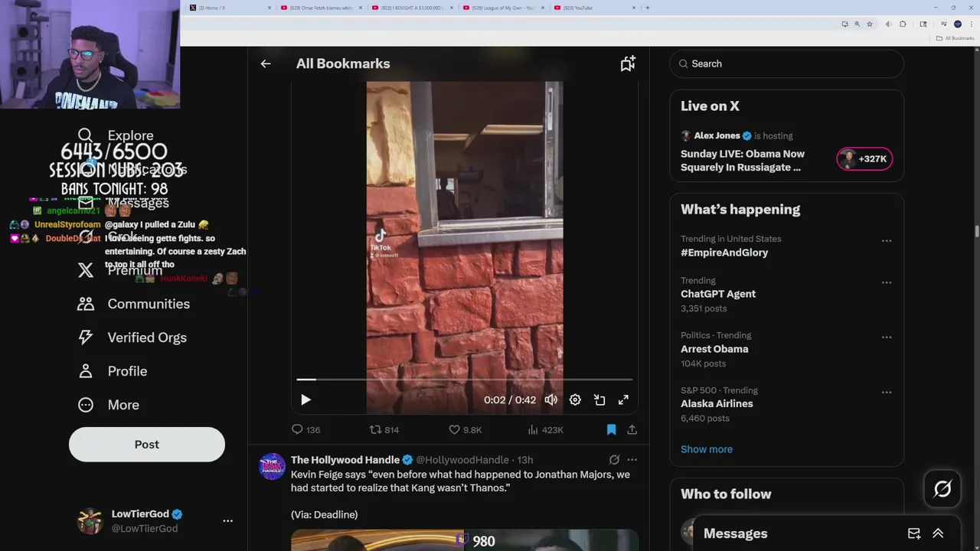Open the browser extensions puzzle icon
Image resolution: width=980 pixels, height=551 pixels.
click(903, 24)
